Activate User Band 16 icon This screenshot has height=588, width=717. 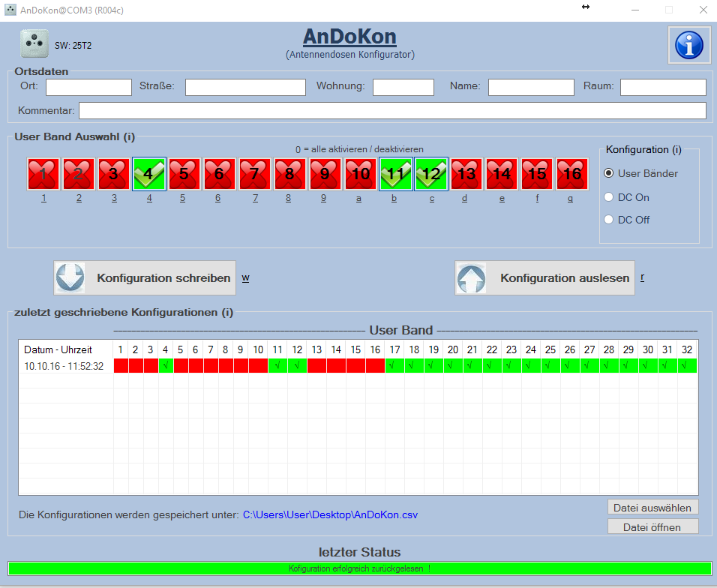[x=571, y=174]
